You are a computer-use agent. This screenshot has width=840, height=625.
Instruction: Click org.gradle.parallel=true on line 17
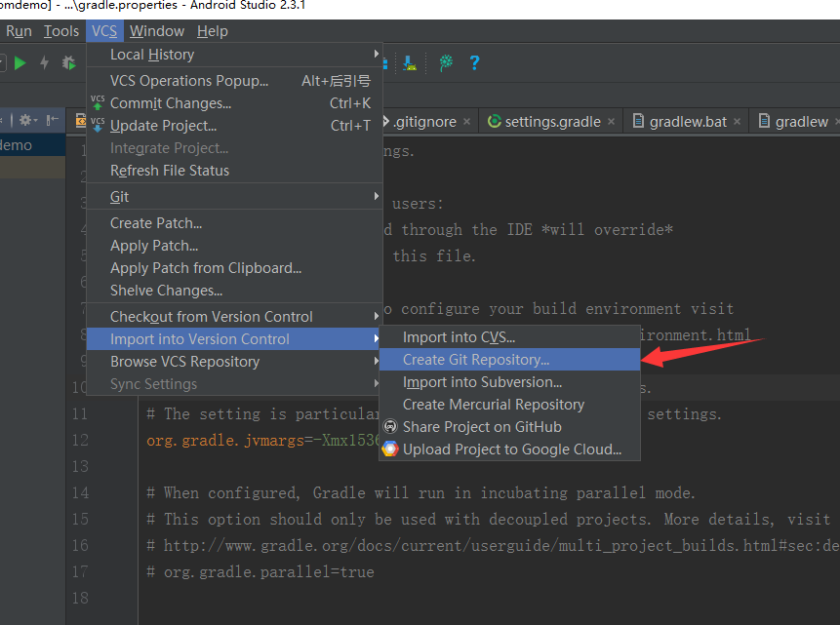pyautogui.click(x=269, y=572)
